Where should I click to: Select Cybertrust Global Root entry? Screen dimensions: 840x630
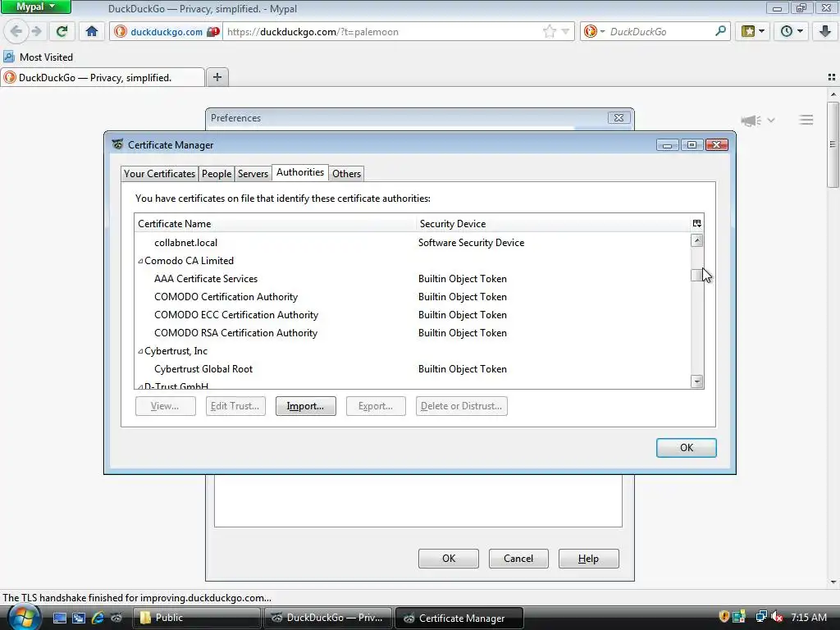412,369
